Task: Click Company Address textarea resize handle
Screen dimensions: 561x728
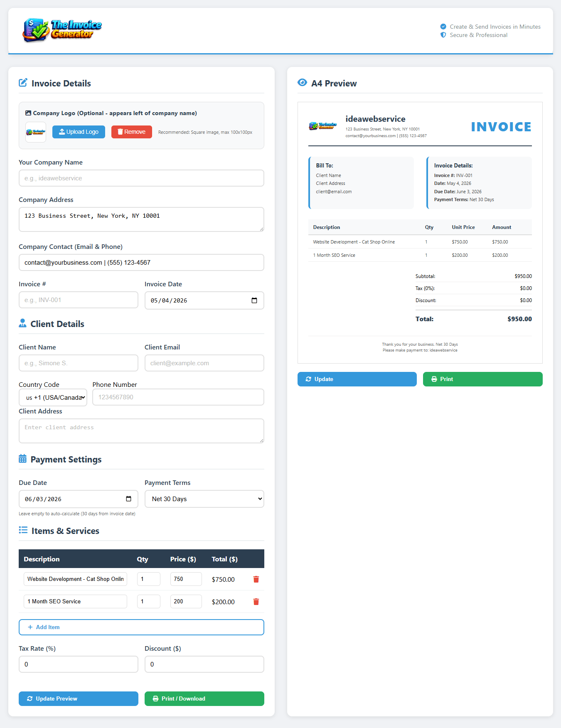Action: coord(261,229)
